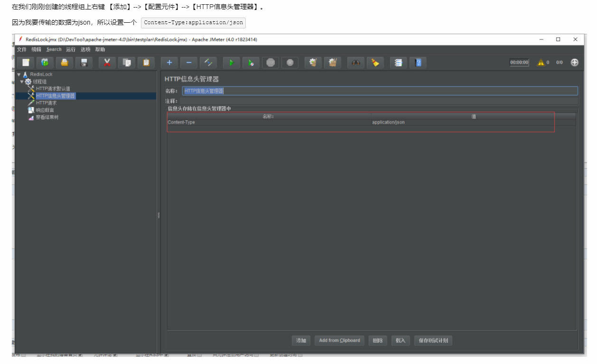This screenshot has width=597, height=364.
Task: Click the 载入 button
Action: point(401,340)
